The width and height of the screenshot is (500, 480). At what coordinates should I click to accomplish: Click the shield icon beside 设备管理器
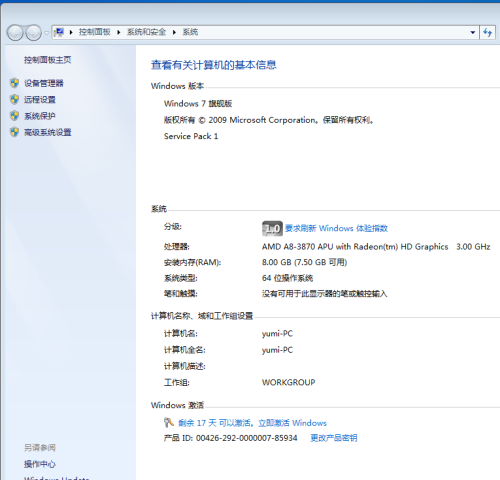tap(14, 83)
